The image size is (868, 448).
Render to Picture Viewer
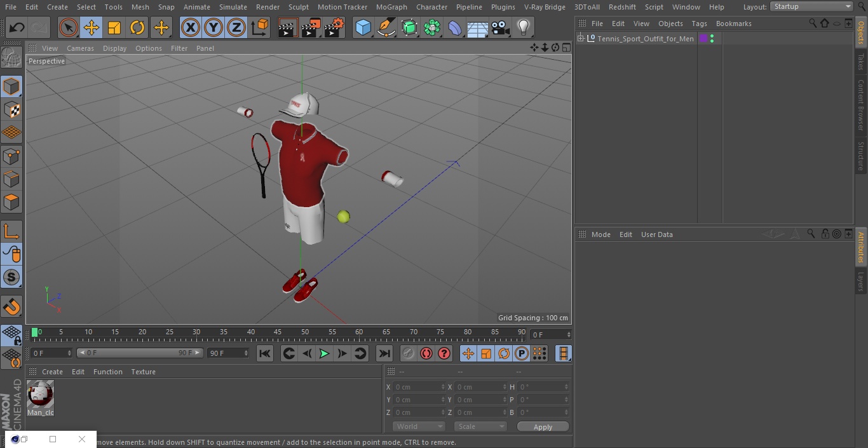[311, 27]
